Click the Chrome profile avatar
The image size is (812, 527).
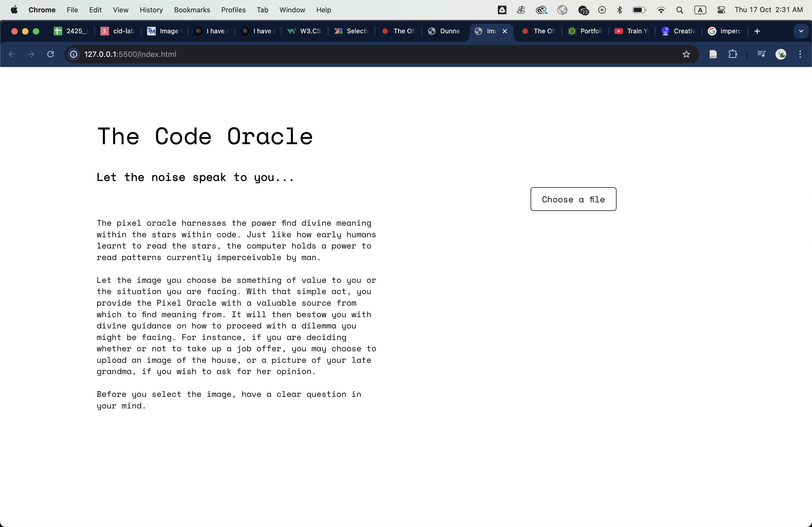(x=781, y=54)
